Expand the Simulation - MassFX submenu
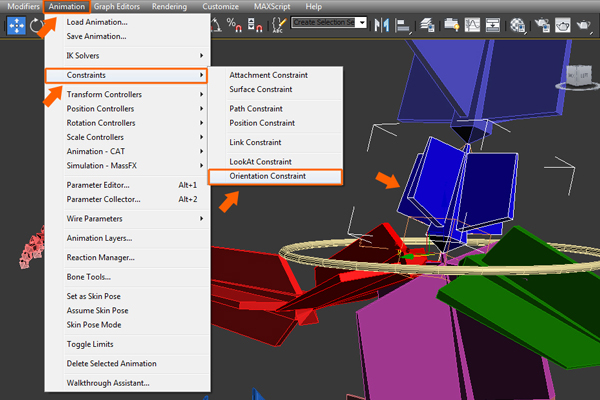 [127, 165]
